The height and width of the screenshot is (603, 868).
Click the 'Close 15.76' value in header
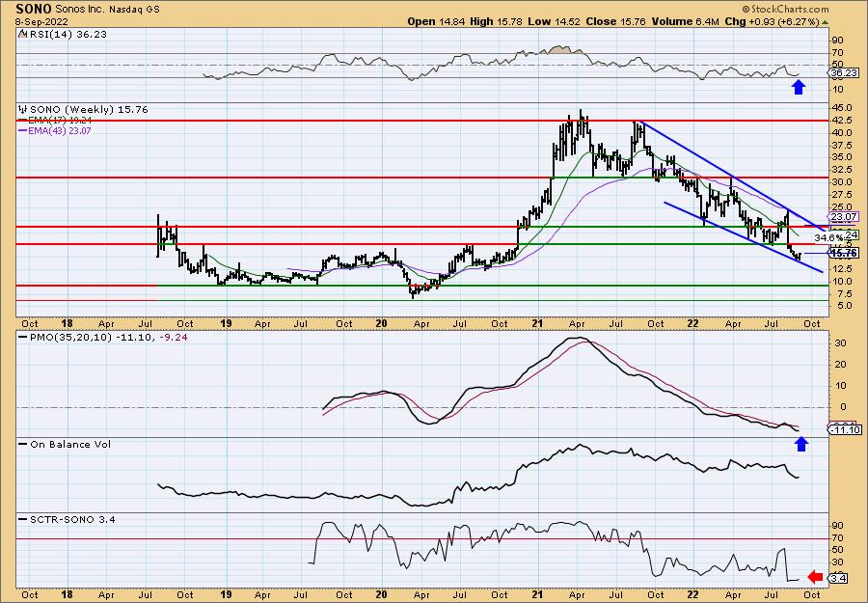(615, 21)
